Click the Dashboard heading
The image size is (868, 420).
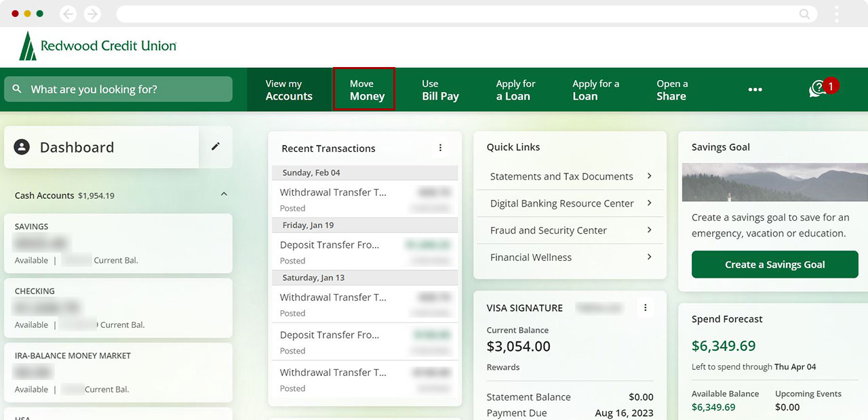click(77, 147)
